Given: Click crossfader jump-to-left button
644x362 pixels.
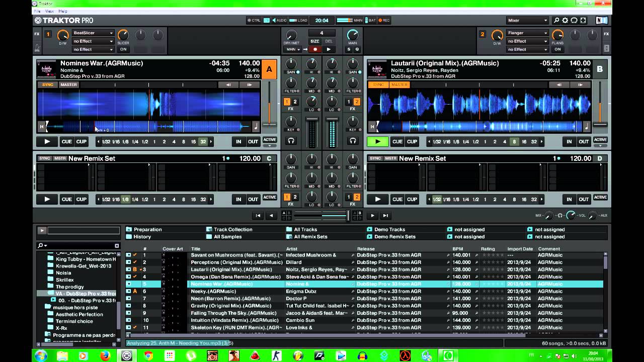Looking at the screenshot, I should (258, 216).
